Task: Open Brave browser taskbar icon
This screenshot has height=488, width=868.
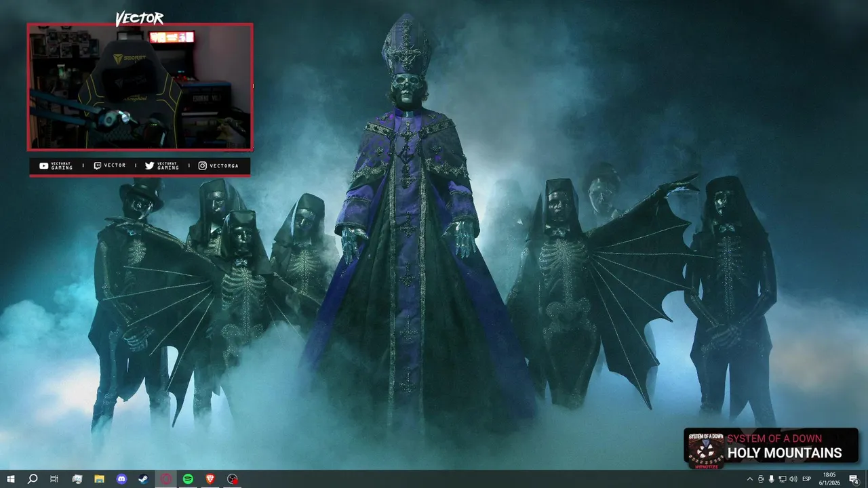Action: (x=210, y=479)
